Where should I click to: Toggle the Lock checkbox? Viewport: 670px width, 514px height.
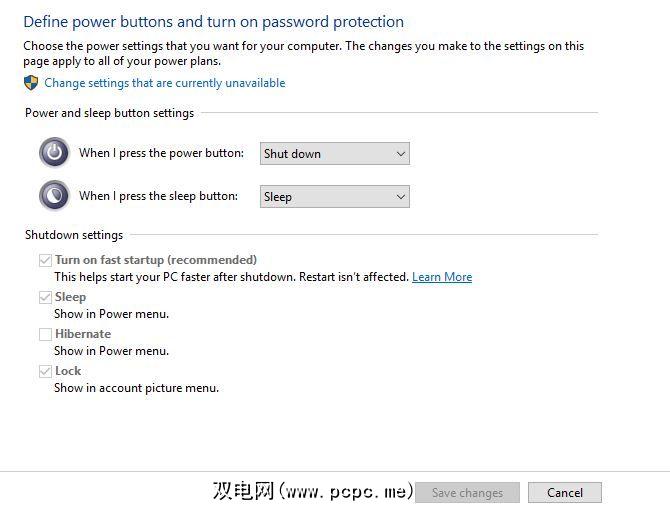[x=45, y=371]
